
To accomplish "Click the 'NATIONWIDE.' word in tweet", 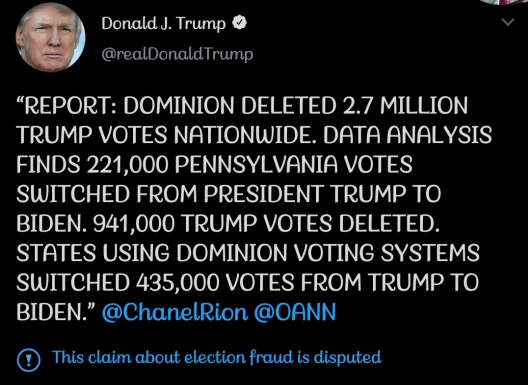I will (x=245, y=135).
